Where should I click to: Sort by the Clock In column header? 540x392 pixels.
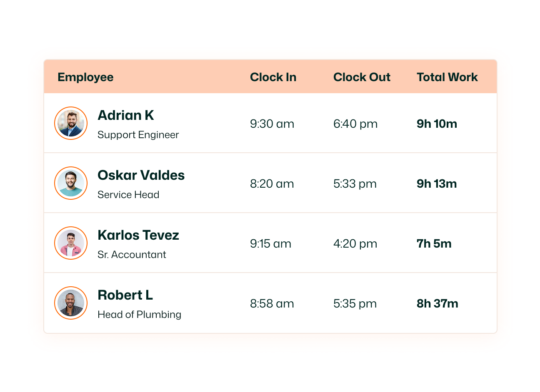pos(273,77)
